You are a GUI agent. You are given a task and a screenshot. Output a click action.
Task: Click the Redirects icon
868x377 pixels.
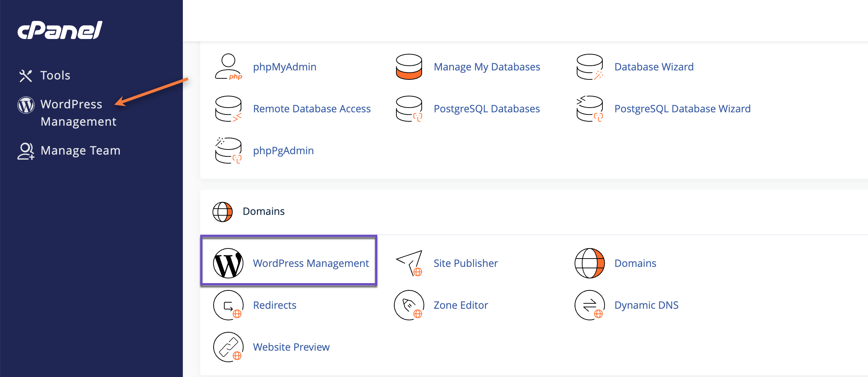(x=228, y=305)
